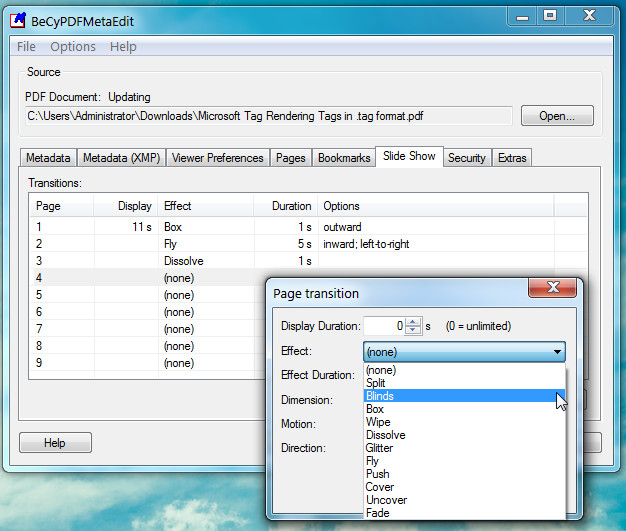Click the Help button at bottom left

[x=55, y=443]
